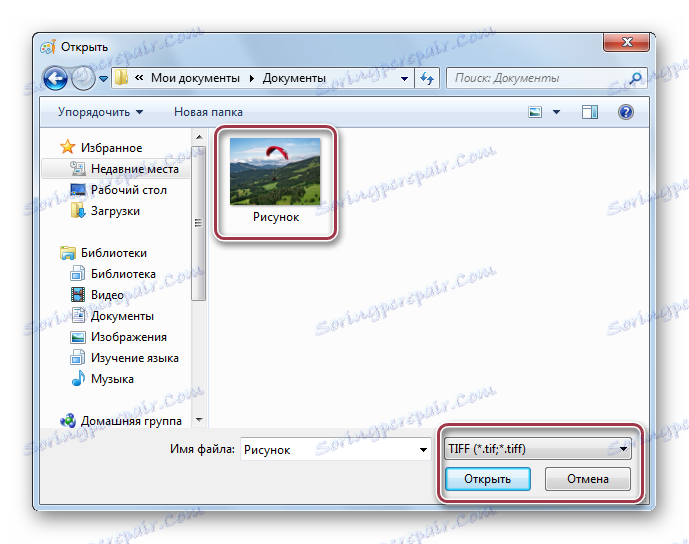Open the 'Музыка' library
Viewport: 689px width, 544px height.
coord(112,379)
